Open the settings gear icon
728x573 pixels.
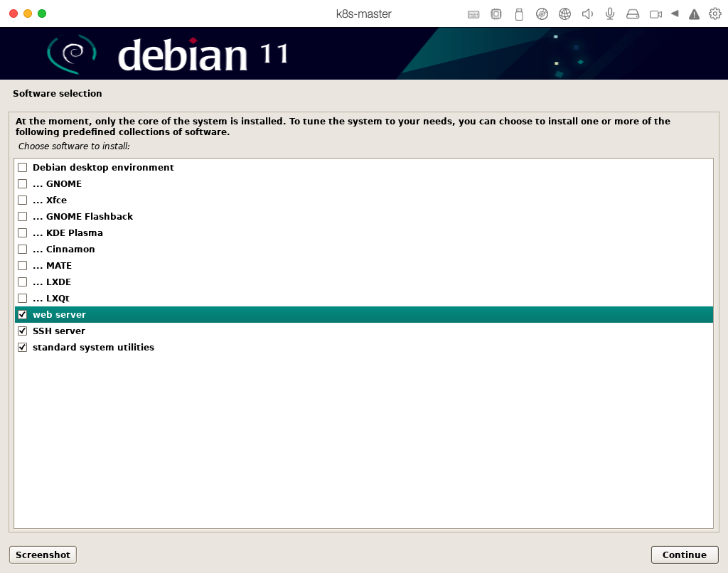tap(715, 14)
